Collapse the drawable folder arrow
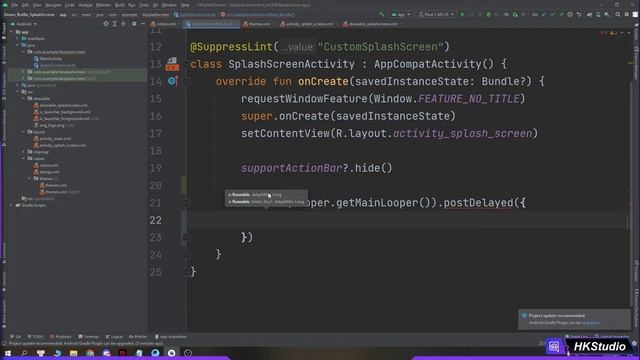 (x=24, y=98)
